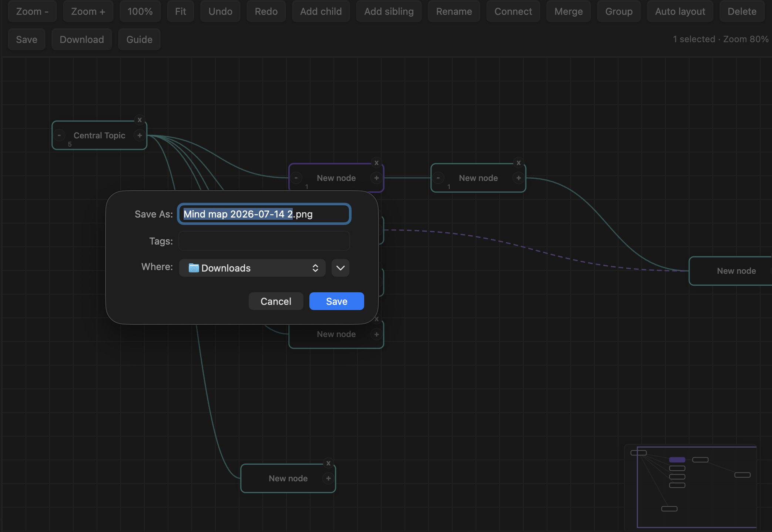
Task: Reset zoom with the 100% button
Action: pyautogui.click(x=140, y=11)
